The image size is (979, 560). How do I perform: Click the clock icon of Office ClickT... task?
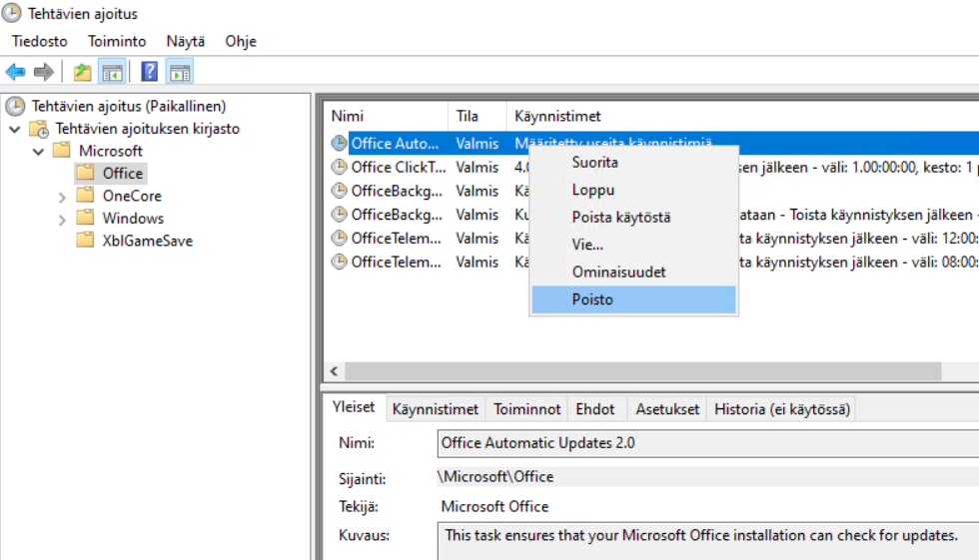pyautogui.click(x=339, y=167)
